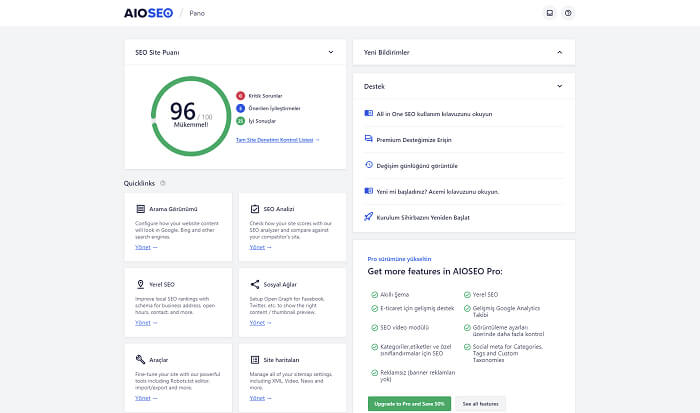Viewport: 700px width, 413px height.
Task: Open Premium Desteğimize Erişin link
Action: pos(414,140)
